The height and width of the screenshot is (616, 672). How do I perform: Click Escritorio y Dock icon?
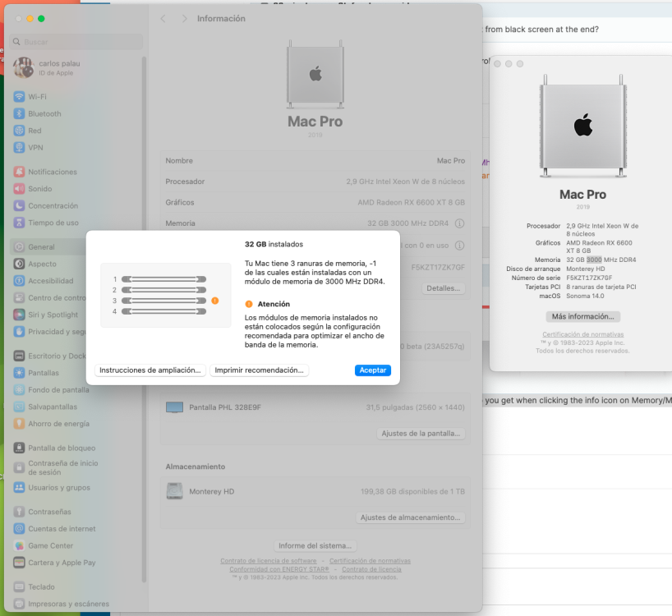tap(19, 356)
